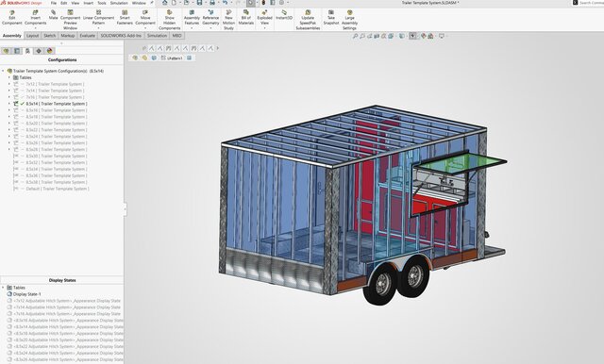This screenshot has height=364, width=604.
Task: Activate the Move Component tool
Action: click(145, 18)
